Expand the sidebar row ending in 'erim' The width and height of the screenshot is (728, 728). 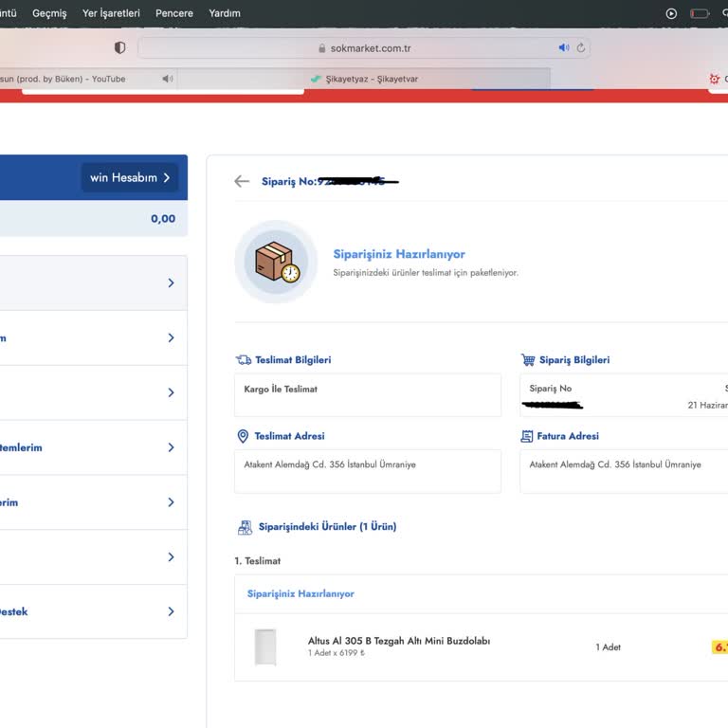[171, 502]
